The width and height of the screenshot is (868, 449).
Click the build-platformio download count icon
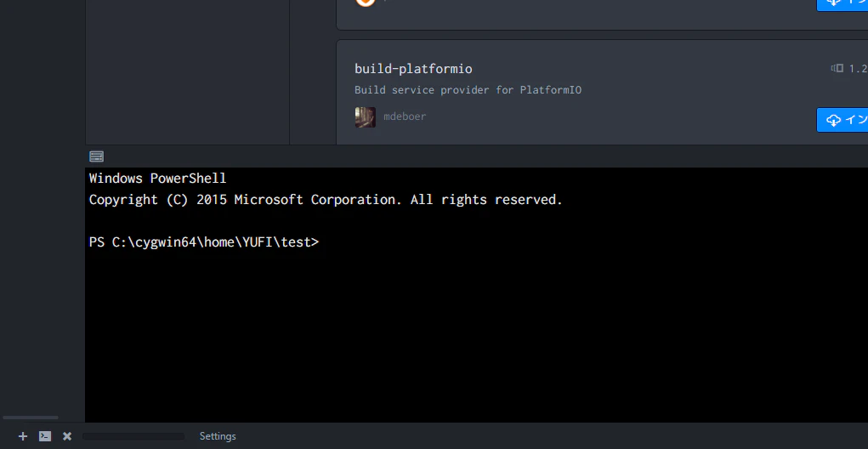coord(837,68)
